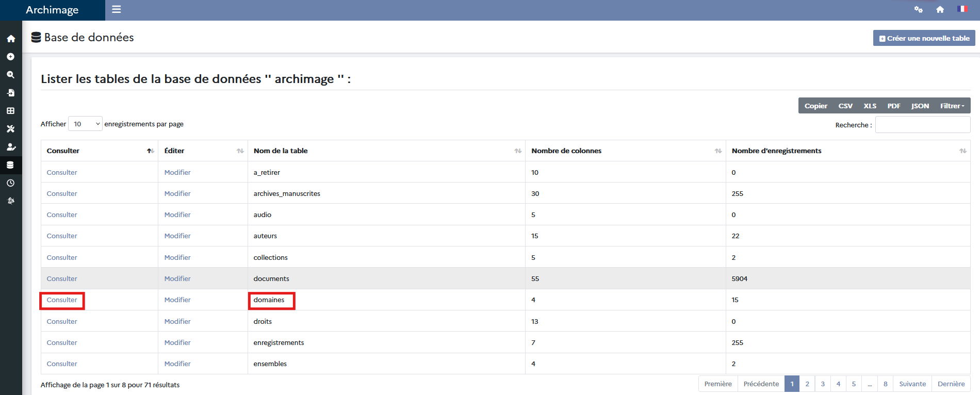Click the Recherche search input field
This screenshot has height=395, width=980.
point(922,125)
